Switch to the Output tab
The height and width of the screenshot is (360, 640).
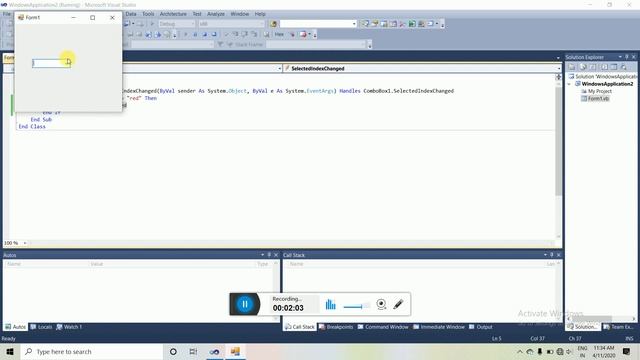point(481,327)
